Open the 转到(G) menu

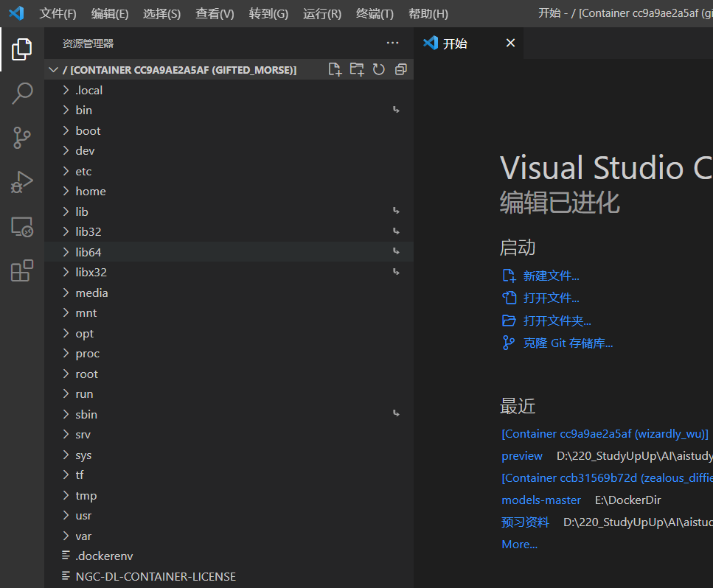[x=268, y=14]
